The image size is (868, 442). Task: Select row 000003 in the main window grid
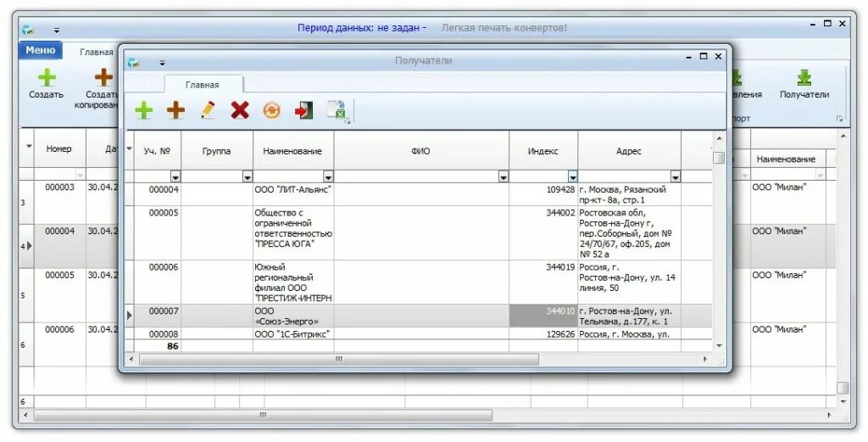point(60,202)
